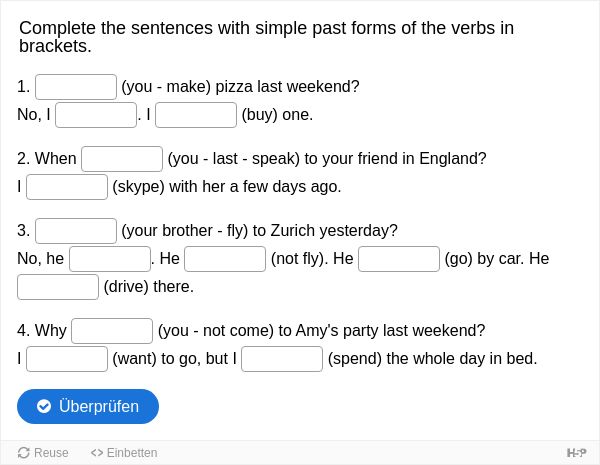Viewport: 600px width, 465px height.
Task: Open the Reuse link
Action: pos(43,453)
